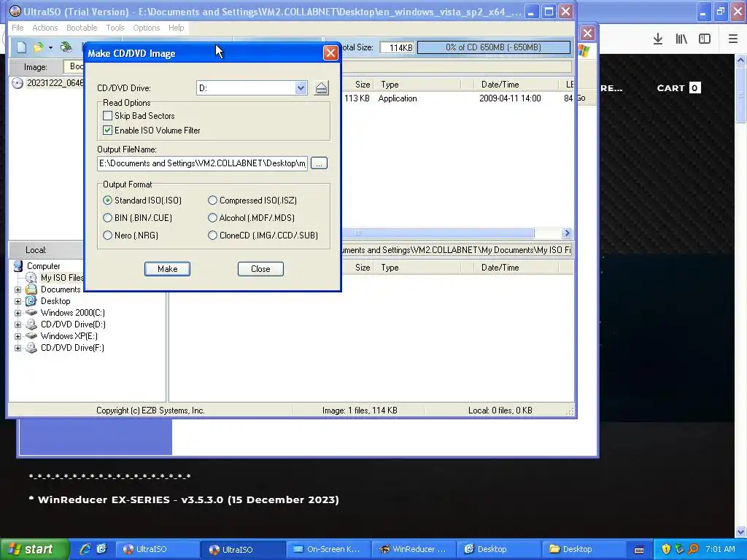Click the security shield tray icon
Viewport: 747px width, 560px height.
tap(666, 549)
